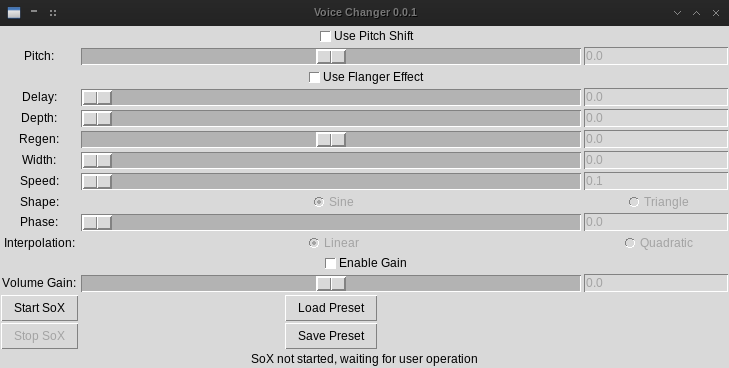This screenshot has width=729, height=368.
Task: Click the Pitch value input field
Action: point(656,56)
